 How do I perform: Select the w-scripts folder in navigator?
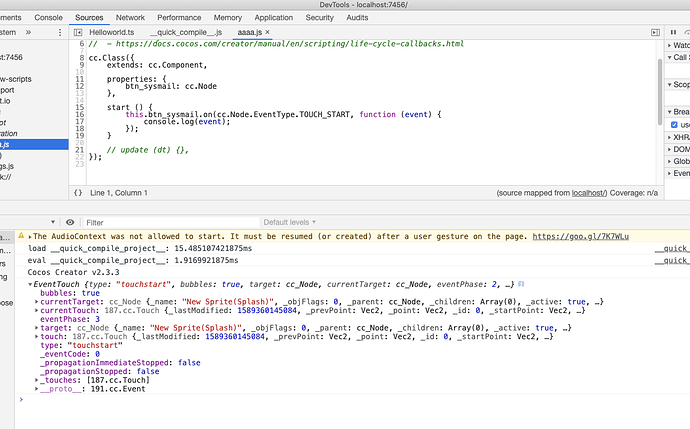coord(16,79)
